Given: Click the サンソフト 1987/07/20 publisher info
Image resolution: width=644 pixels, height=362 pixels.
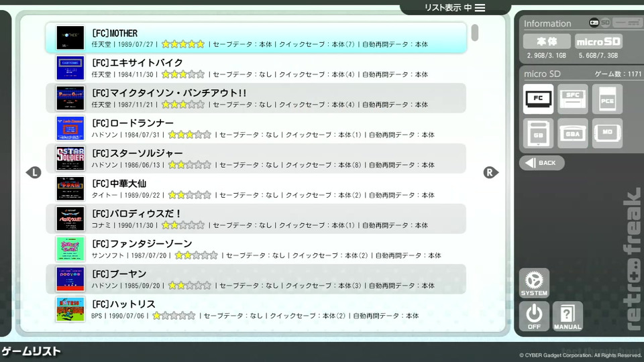Looking at the screenshot, I should coord(129,255).
